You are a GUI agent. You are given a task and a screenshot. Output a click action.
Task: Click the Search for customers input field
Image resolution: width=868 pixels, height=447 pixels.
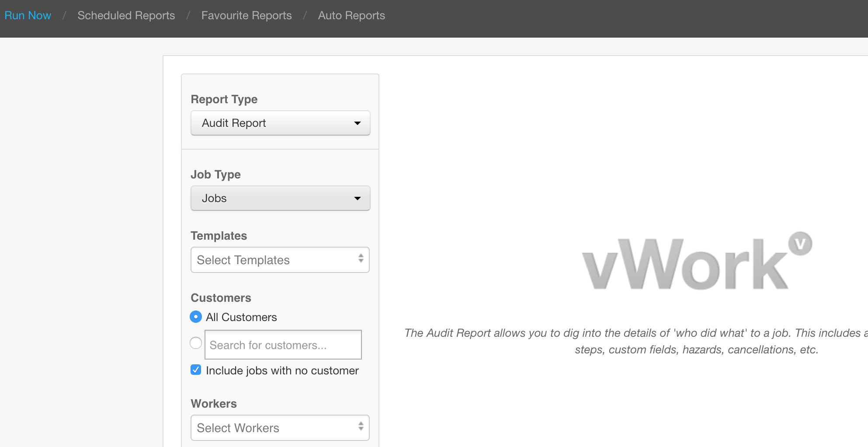pos(283,345)
